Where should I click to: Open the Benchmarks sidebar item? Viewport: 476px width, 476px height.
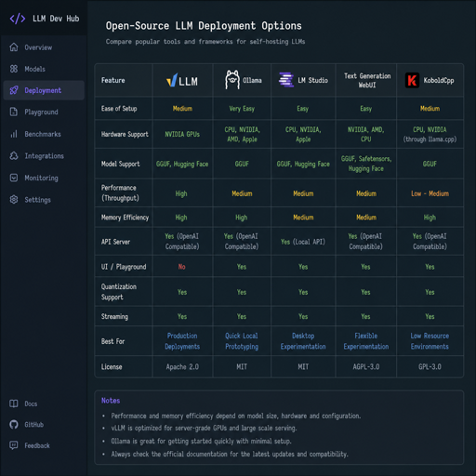pyautogui.click(x=44, y=134)
